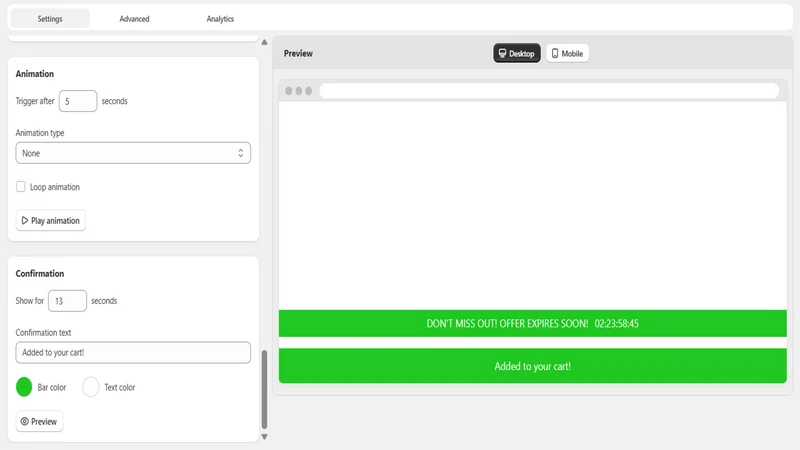Open the Advanced tab

pos(134,19)
